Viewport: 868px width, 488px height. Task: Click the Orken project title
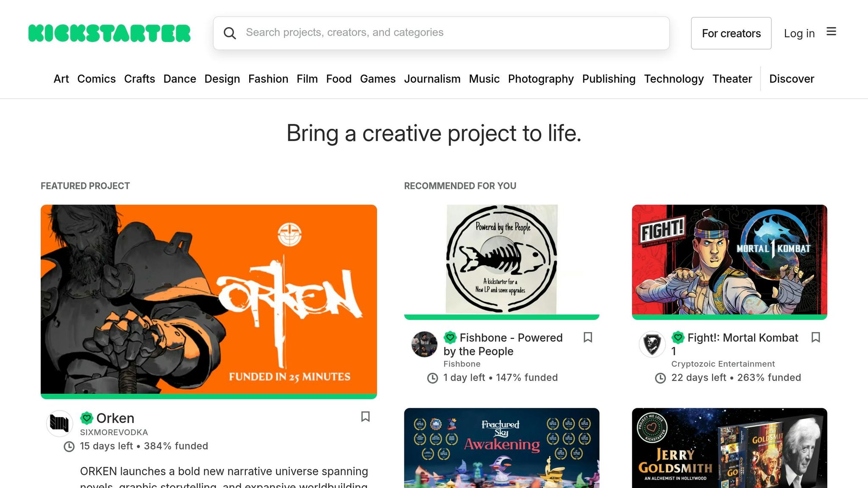coord(115,418)
